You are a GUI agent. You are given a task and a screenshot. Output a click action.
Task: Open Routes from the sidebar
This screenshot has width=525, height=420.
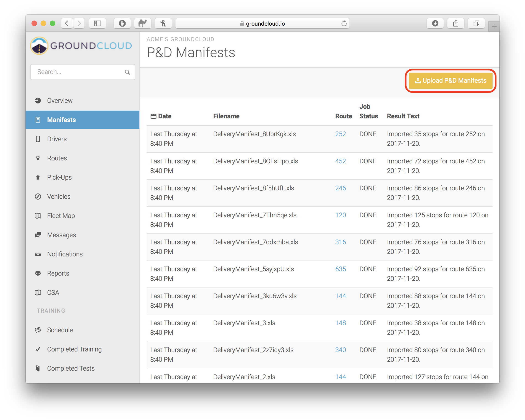tap(82, 158)
